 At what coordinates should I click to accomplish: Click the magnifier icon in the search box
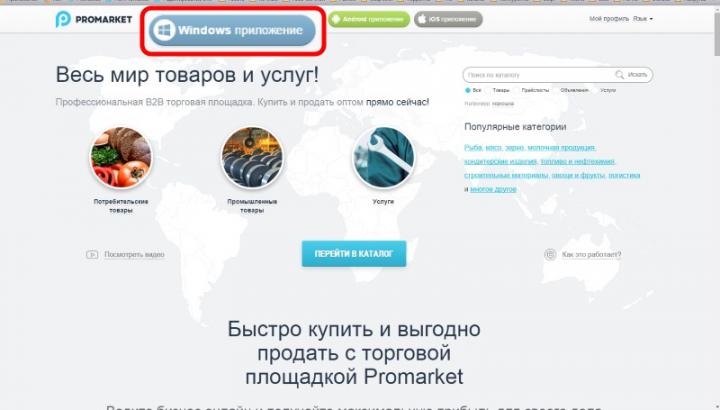621,74
